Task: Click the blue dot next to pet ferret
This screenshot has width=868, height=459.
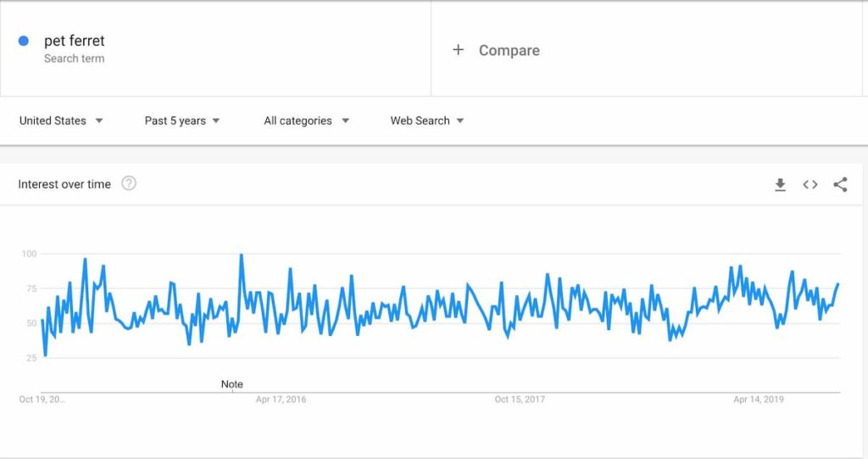Action: pos(23,41)
